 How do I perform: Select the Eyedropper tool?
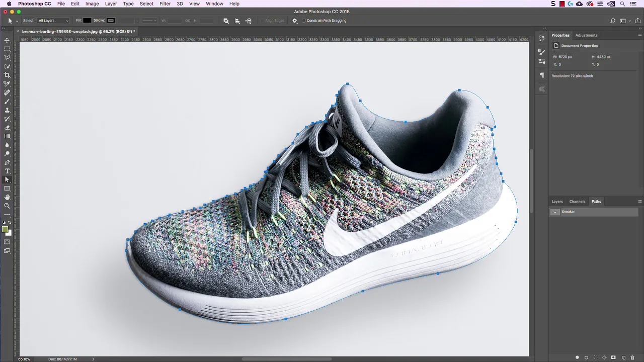pos(7,83)
